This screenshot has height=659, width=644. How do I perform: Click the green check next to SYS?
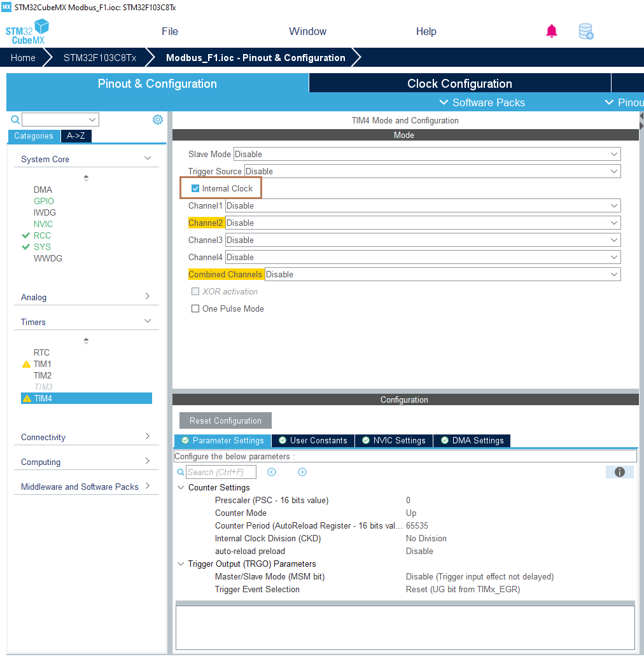point(25,247)
